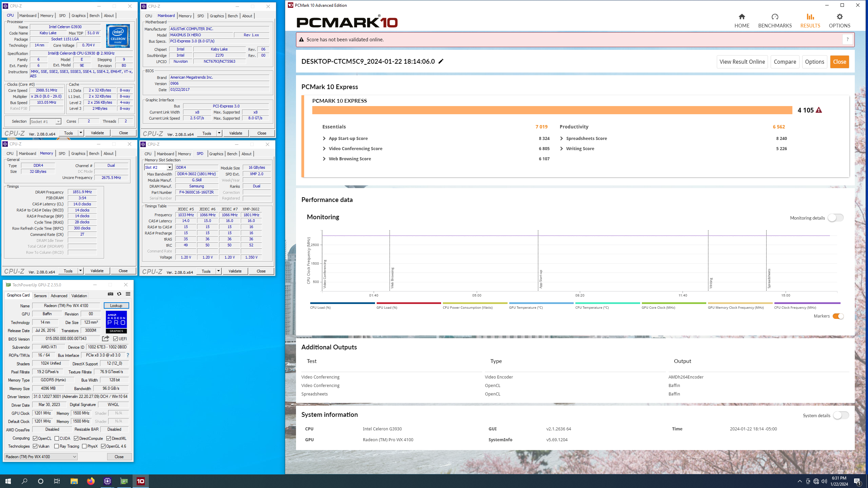
Task: Click the pencil icon to rename result
Action: (x=441, y=61)
